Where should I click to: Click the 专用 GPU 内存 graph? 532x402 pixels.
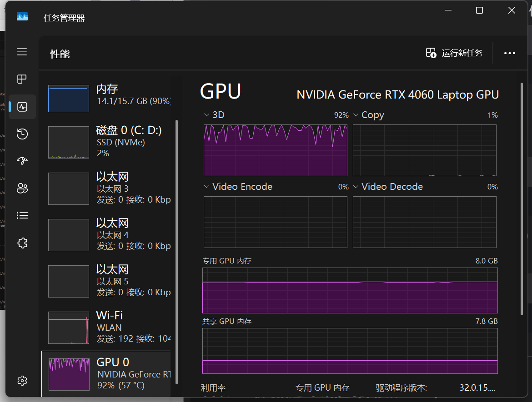pos(350,290)
